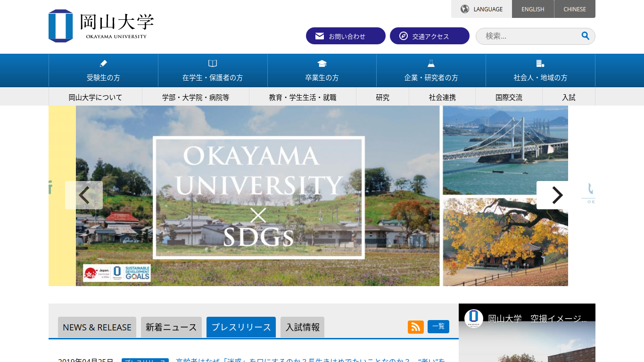Select the 入試情報 tab
The width and height of the screenshot is (644, 362).
tap(302, 327)
